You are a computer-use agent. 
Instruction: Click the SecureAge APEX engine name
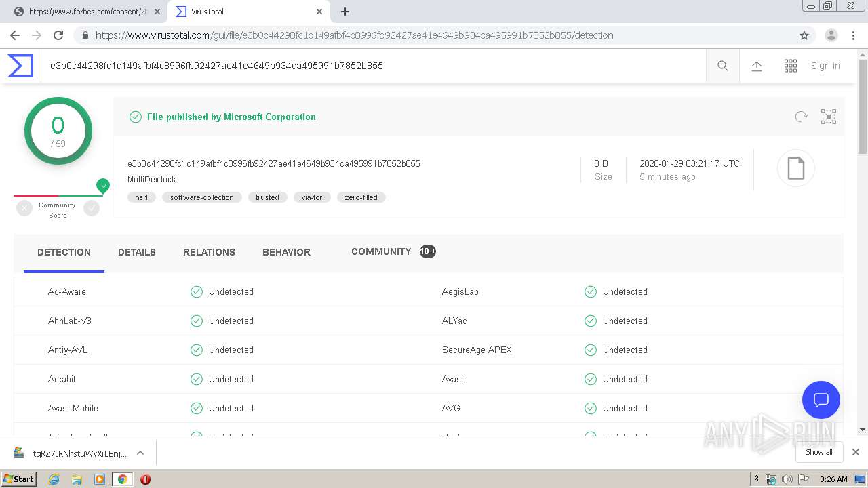tap(477, 350)
